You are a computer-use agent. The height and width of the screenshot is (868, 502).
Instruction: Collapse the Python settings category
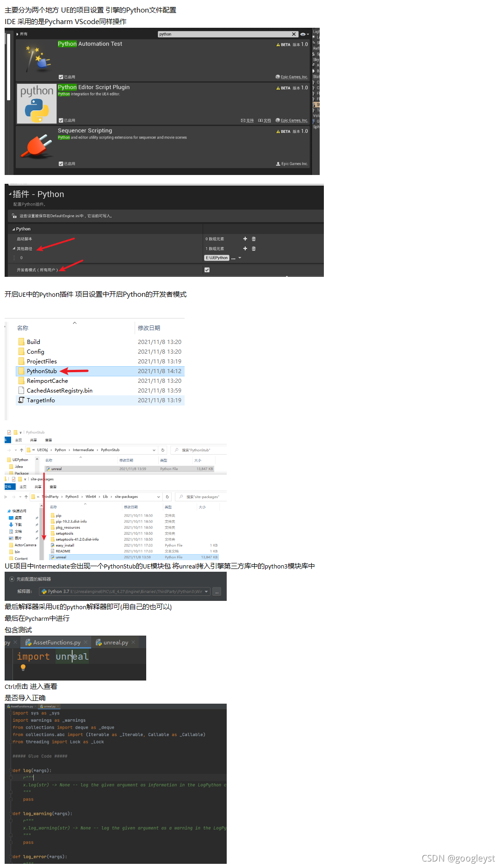tap(14, 229)
